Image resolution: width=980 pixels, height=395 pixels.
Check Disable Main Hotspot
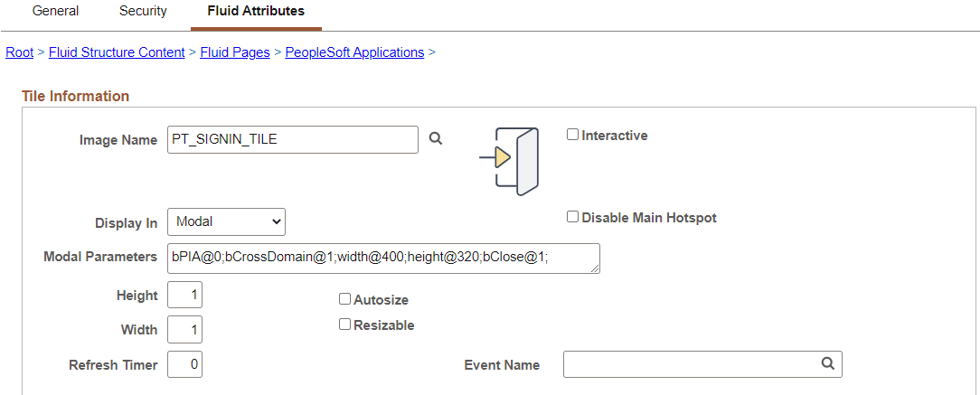click(572, 217)
